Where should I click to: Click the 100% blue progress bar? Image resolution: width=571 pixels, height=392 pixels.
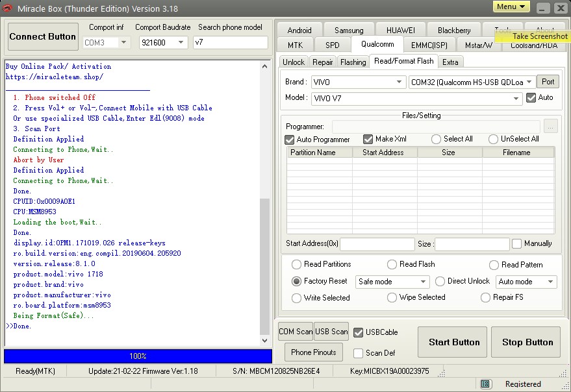click(x=138, y=356)
